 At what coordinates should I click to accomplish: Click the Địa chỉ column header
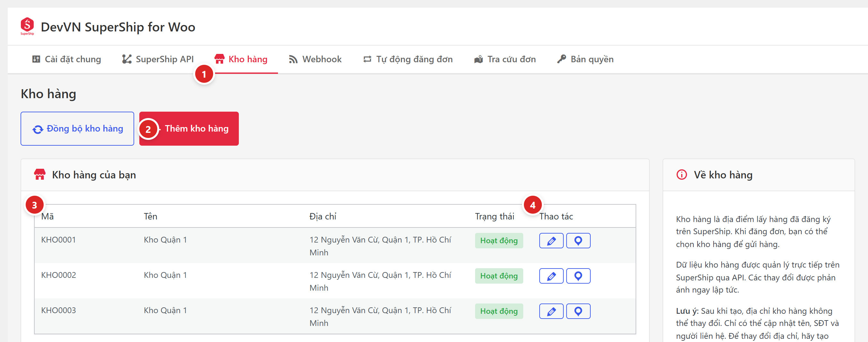click(323, 217)
